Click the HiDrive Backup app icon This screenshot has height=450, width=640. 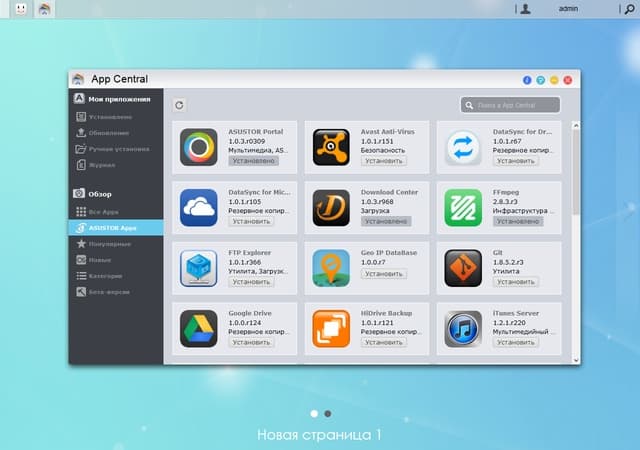pos(331,328)
